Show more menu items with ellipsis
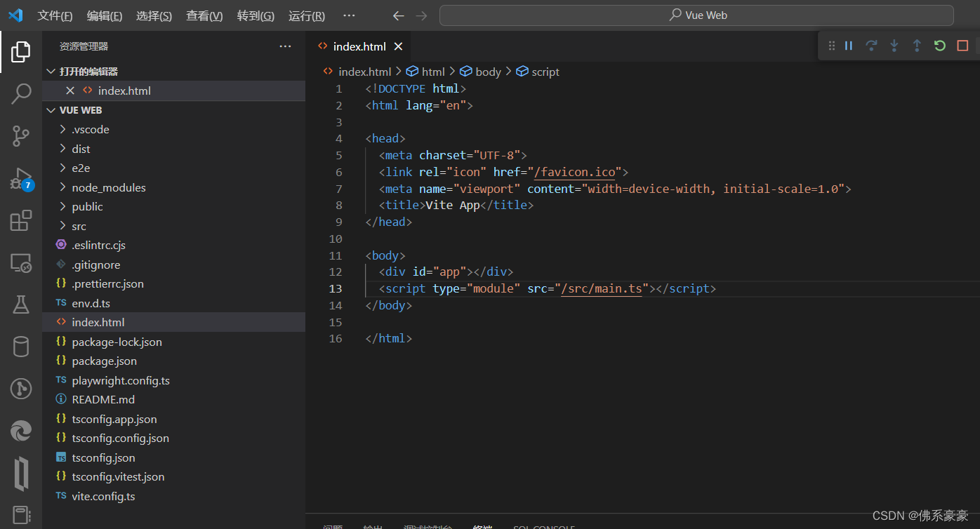 (x=349, y=15)
